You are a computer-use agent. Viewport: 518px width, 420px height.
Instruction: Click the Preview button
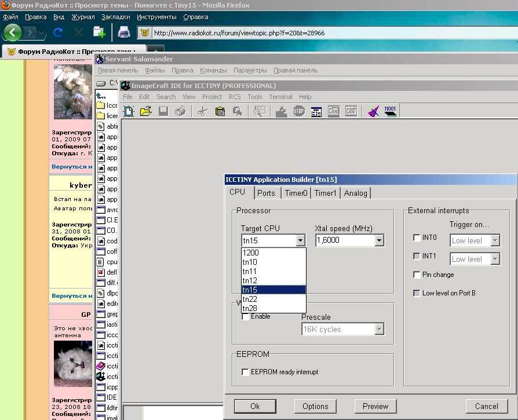(375, 406)
